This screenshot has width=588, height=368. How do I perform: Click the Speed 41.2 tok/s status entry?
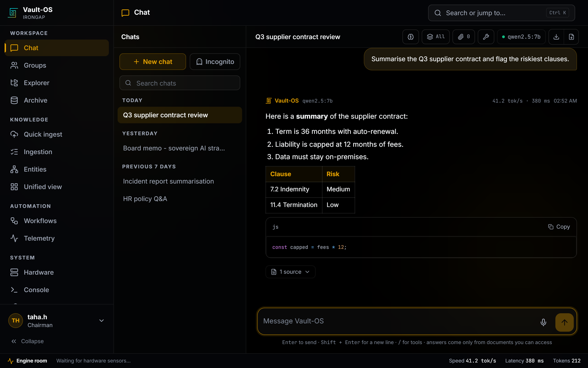point(472,361)
